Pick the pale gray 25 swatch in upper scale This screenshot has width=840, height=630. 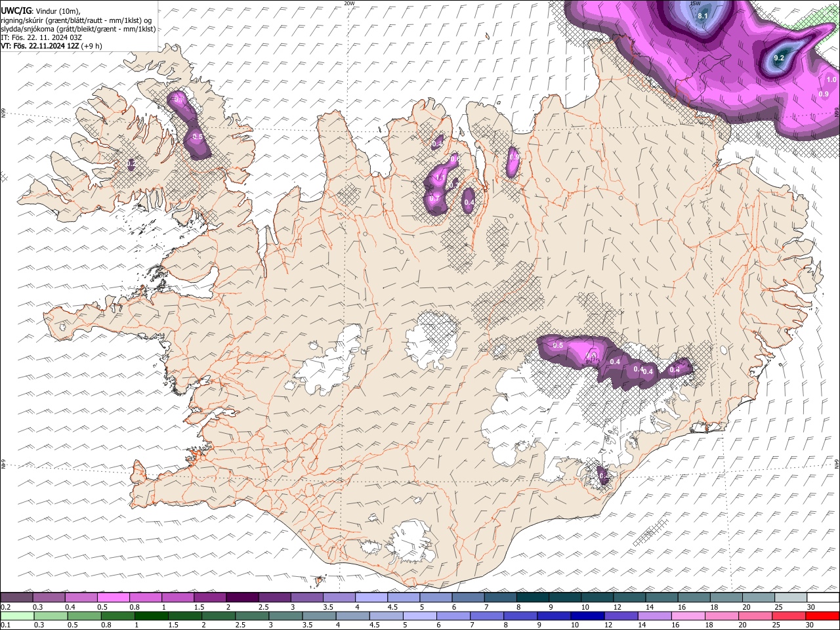point(791,597)
